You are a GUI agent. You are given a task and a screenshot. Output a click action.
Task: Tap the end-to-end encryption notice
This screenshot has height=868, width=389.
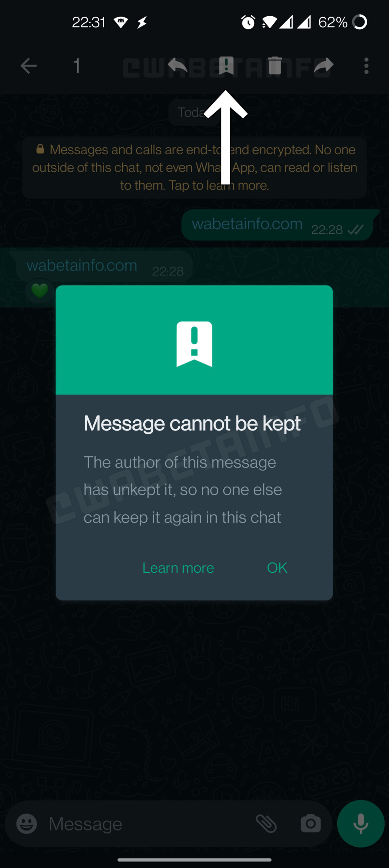(x=194, y=167)
